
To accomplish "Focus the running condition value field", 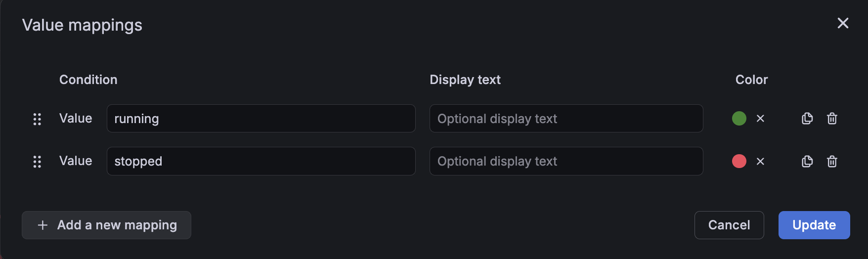I will click(x=260, y=119).
